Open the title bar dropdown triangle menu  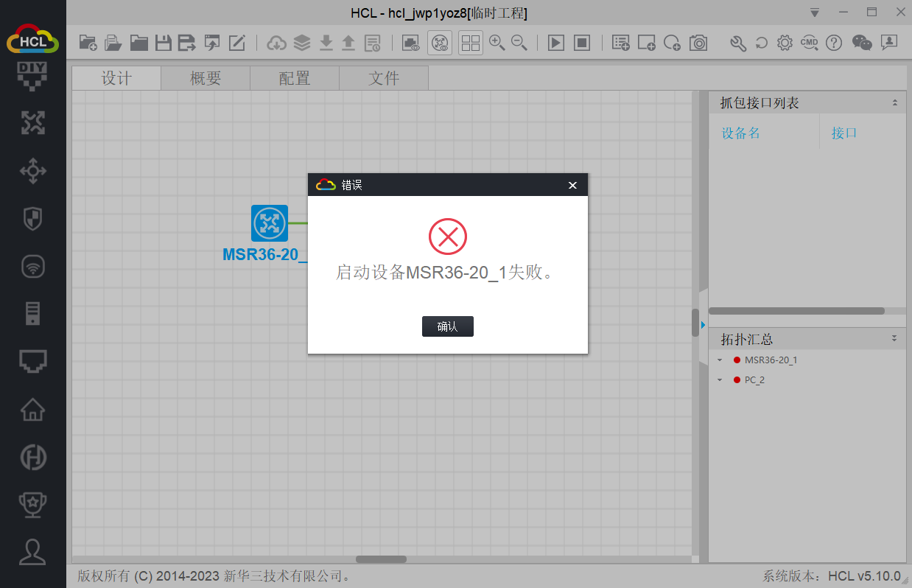tap(814, 13)
